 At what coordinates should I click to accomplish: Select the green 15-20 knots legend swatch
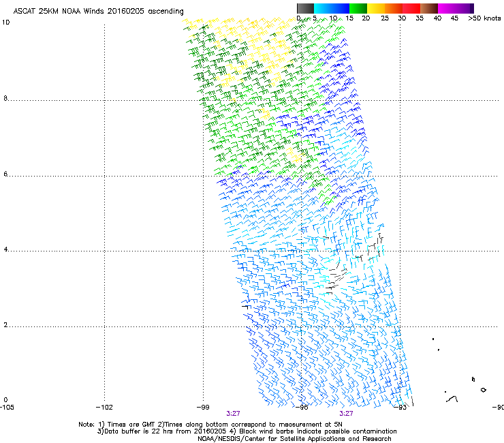click(358, 8)
